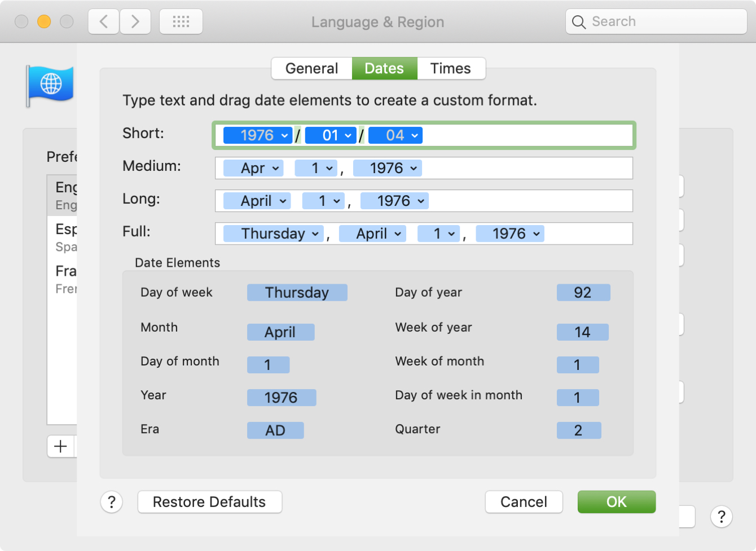Switch to the Times tab

[451, 68]
